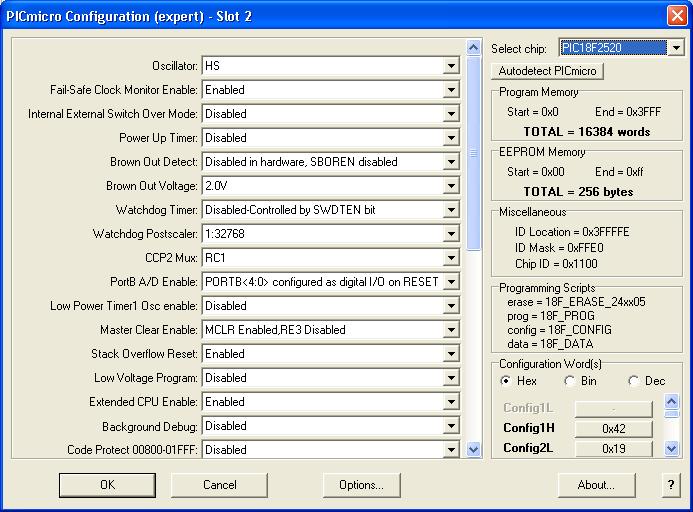693x512 pixels.
Task: Close the PICmicro Configuration dialog
Action: [x=675, y=16]
